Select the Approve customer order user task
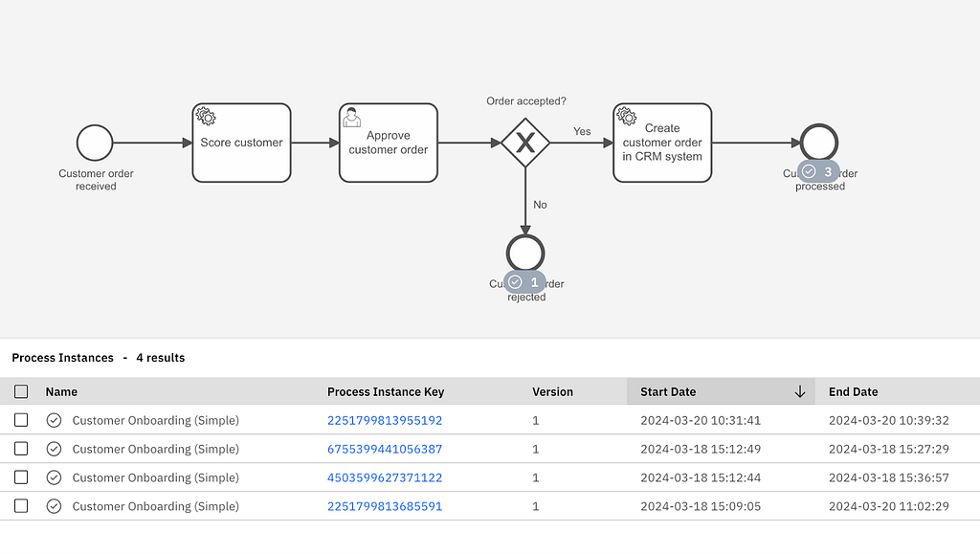This screenshot has width=980, height=554. tap(389, 143)
